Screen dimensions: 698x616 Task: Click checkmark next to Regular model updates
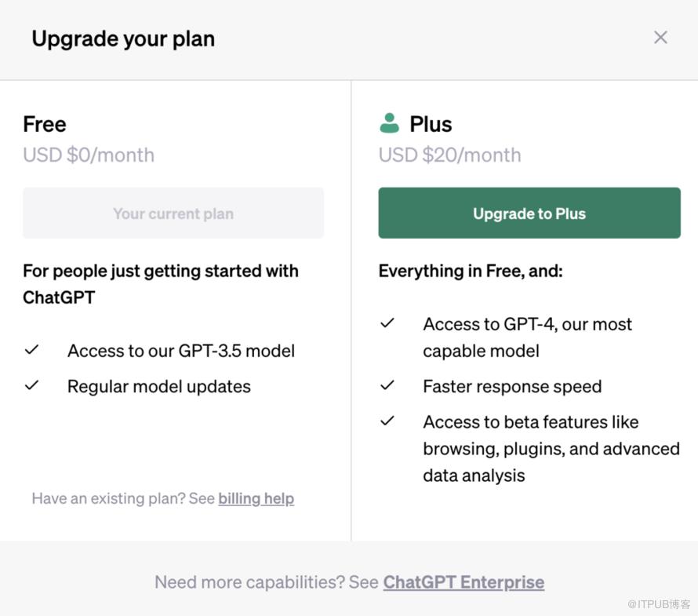pyautogui.click(x=31, y=385)
